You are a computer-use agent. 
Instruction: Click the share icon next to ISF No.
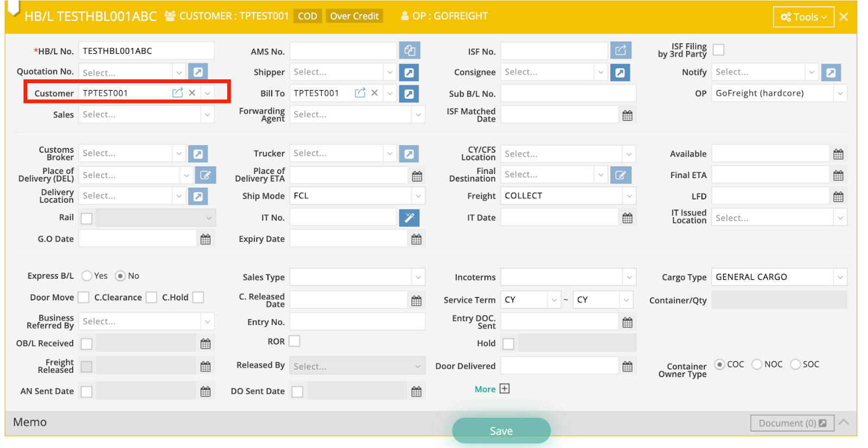620,51
